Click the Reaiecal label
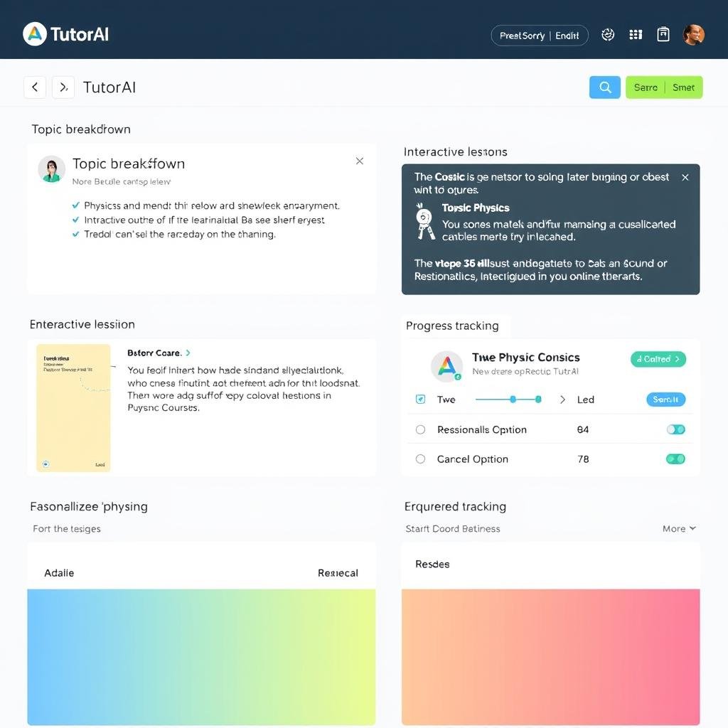The image size is (728, 728). coord(338,573)
